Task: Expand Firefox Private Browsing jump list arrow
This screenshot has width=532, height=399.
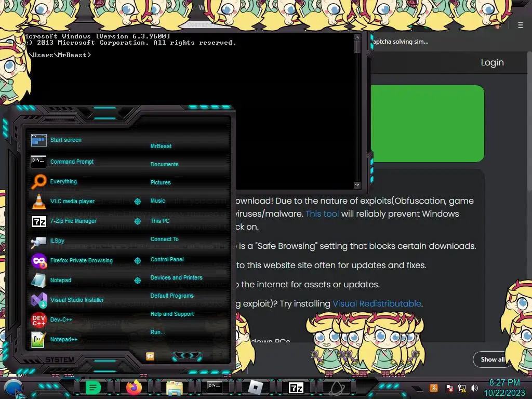Action: [137, 261]
